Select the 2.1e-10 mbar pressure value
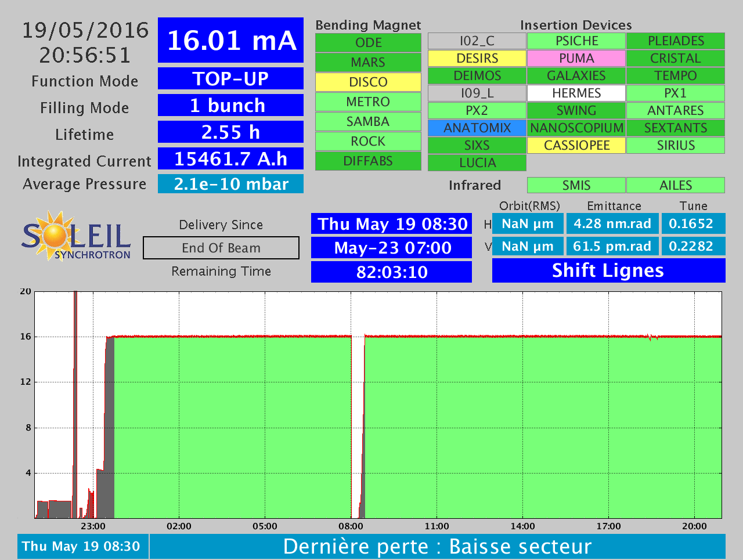This screenshot has width=743, height=560. 230,184
